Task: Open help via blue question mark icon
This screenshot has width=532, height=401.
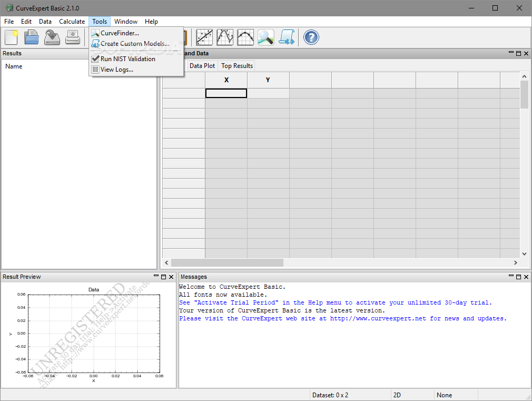Action: (x=311, y=37)
